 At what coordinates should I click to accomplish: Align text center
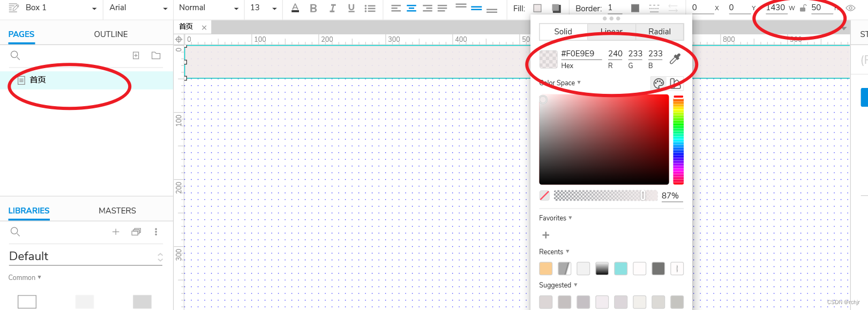411,8
